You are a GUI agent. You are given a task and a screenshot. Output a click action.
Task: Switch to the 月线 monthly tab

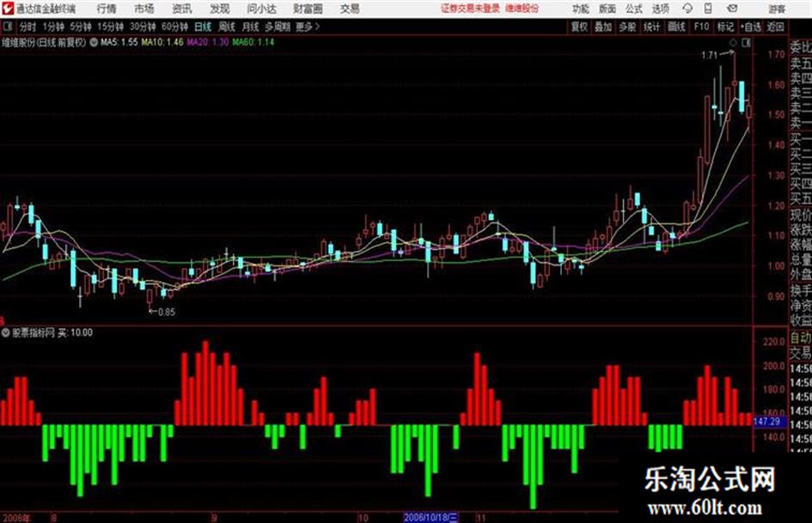[x=251, y=27]
